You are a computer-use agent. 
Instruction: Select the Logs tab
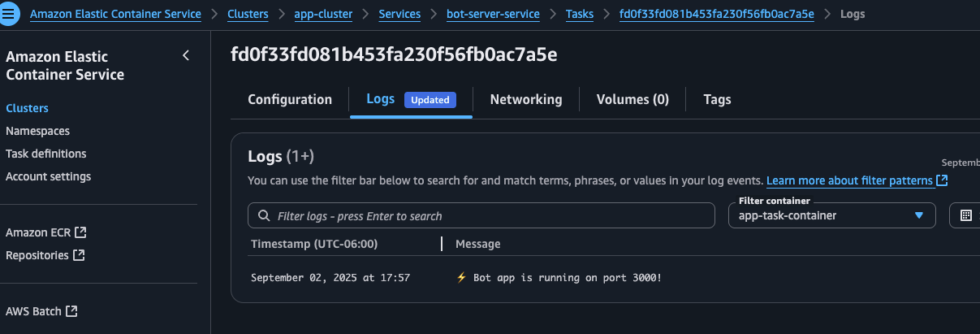[381, 99]
